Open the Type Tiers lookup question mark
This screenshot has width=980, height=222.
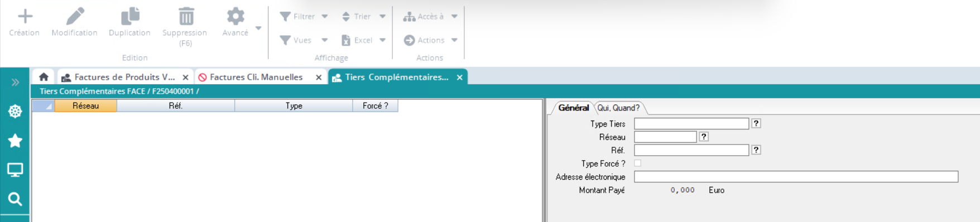[756, 123]
